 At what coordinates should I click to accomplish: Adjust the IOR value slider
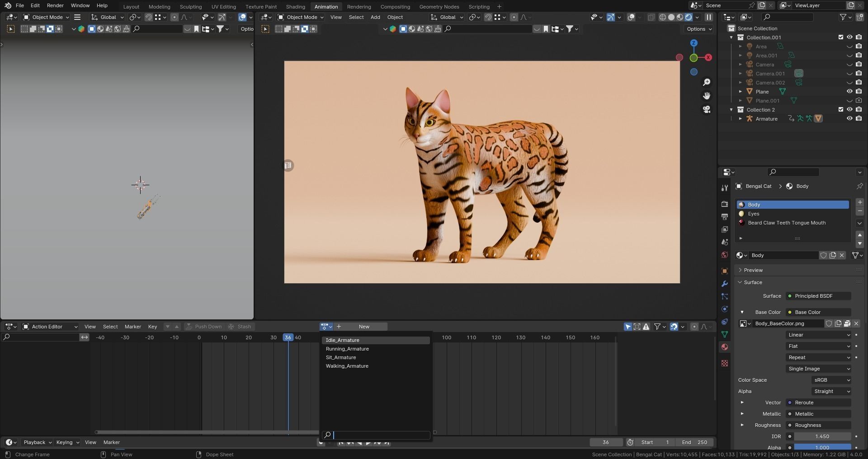coord(822,436)
